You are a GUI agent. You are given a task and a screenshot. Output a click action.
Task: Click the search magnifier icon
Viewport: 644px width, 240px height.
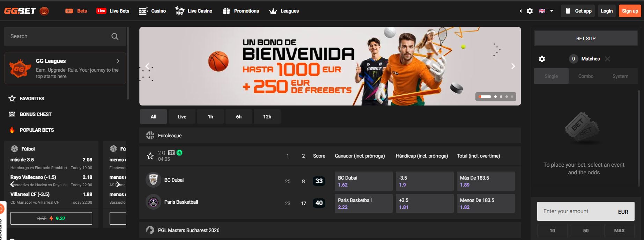pos(115,36)
